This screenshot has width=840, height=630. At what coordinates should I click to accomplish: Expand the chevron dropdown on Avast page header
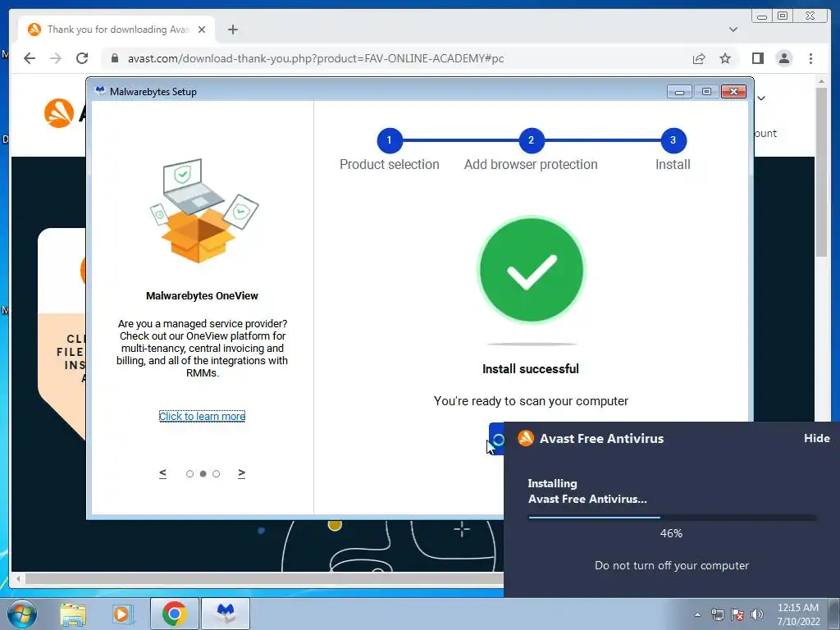click(x=761, y=98)
